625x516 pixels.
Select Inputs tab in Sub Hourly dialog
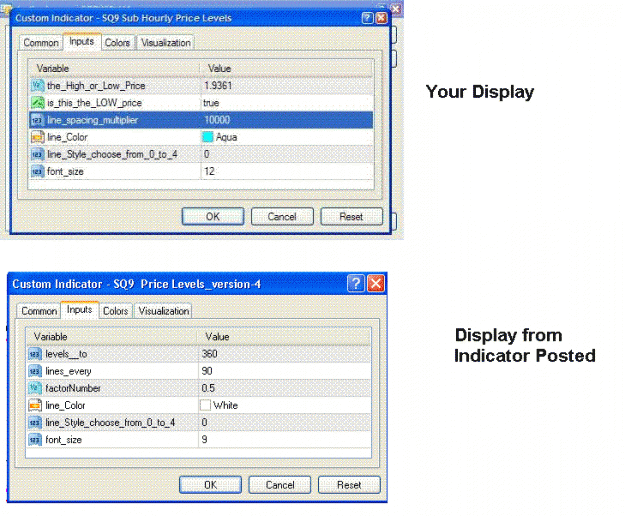coord(82,41)
